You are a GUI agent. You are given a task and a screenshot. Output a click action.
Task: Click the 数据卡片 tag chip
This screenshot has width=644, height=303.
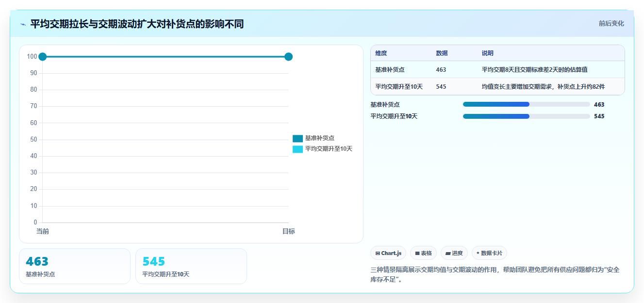click(x=489, y=253)
